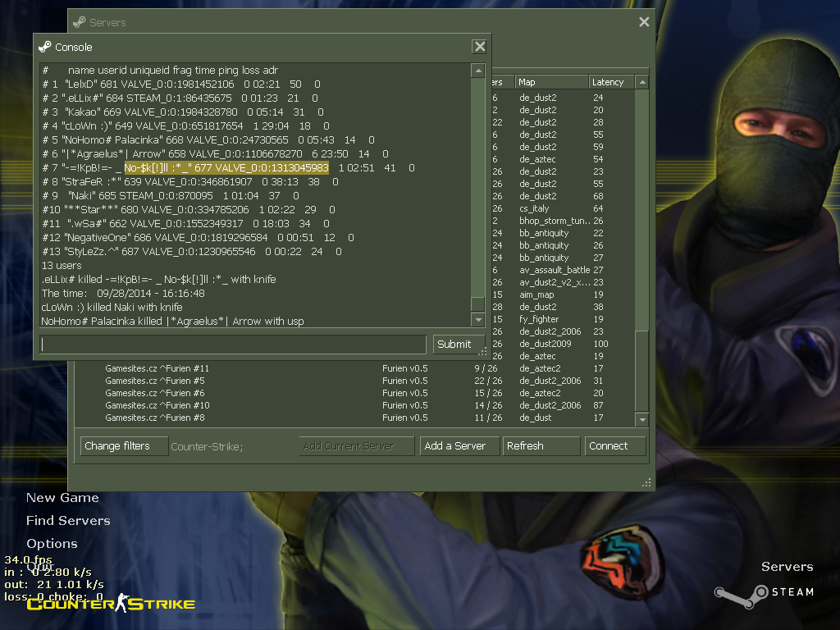840x630 pixels.
Task: Click the server list scrollbar down arrow
Action: pos(642,419)
